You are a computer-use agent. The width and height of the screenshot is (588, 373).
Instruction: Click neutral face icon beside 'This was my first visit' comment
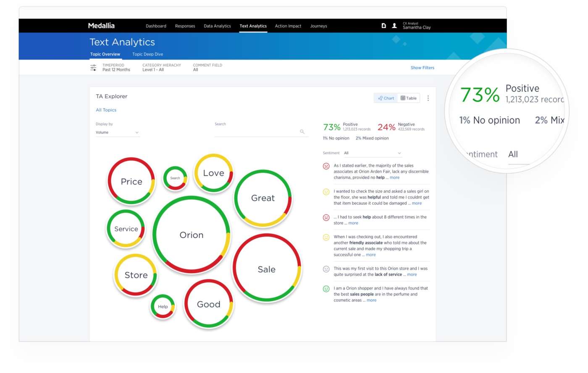click(326, 269)
